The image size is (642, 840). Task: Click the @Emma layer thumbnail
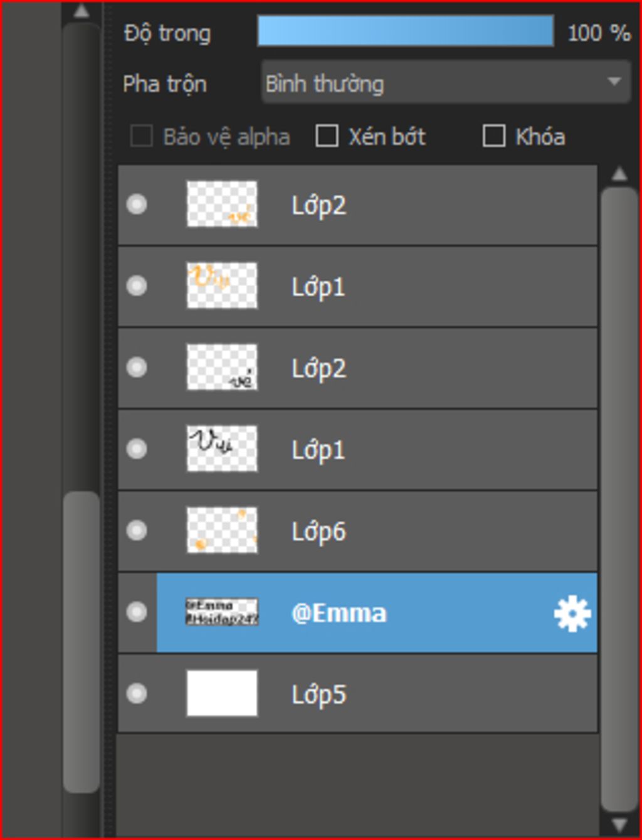pos(222,612)
